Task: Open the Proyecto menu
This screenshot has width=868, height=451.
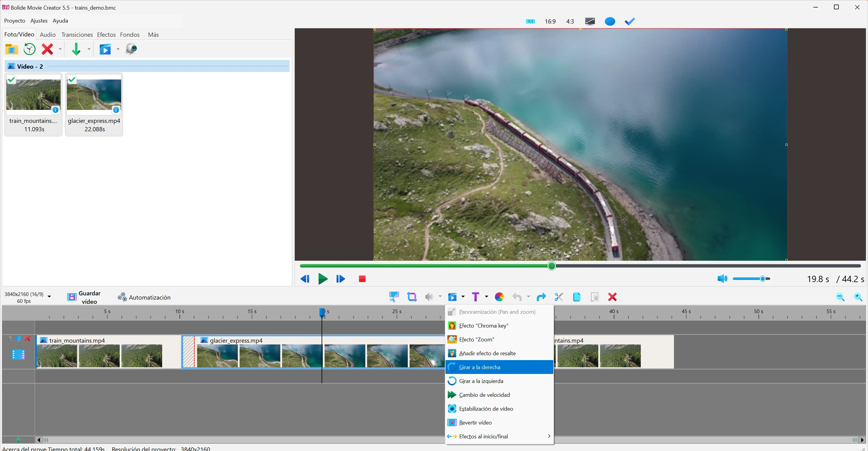Action: pos(15,21)
